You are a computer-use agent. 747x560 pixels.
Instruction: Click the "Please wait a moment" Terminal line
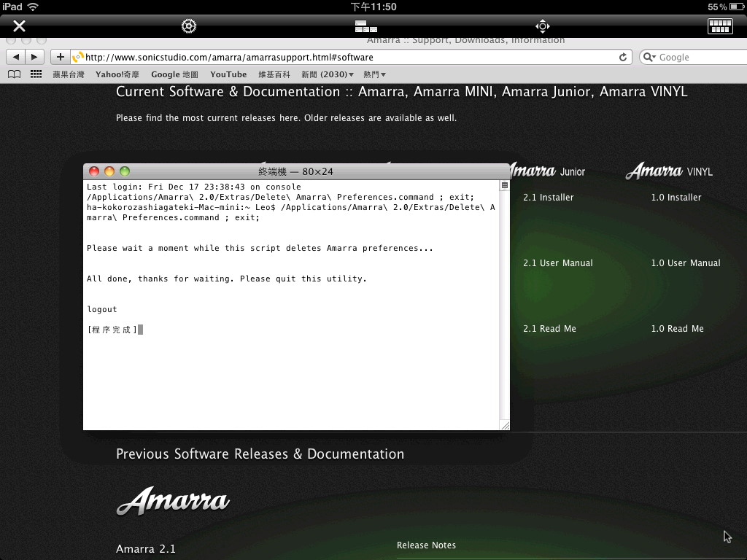[x=260, y=248]
